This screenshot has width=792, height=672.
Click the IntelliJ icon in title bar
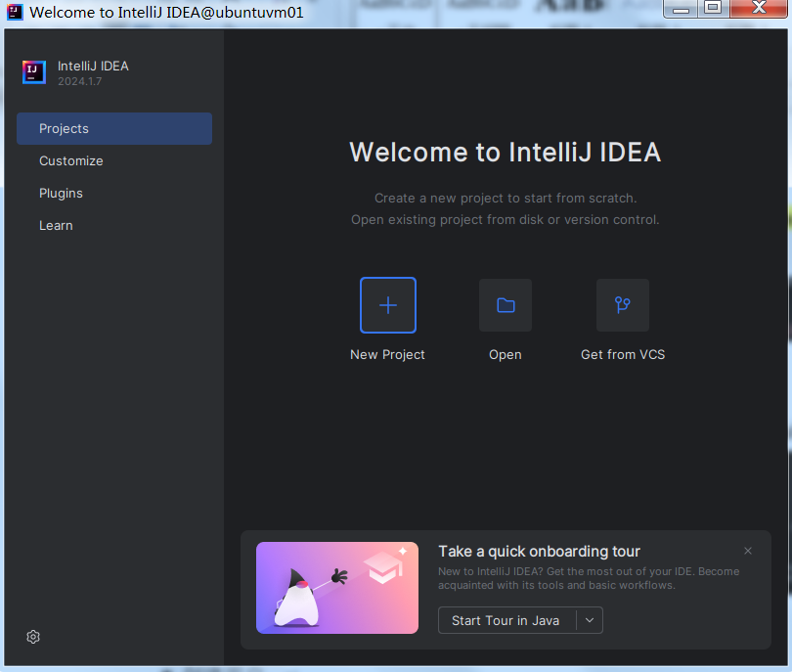15,12
